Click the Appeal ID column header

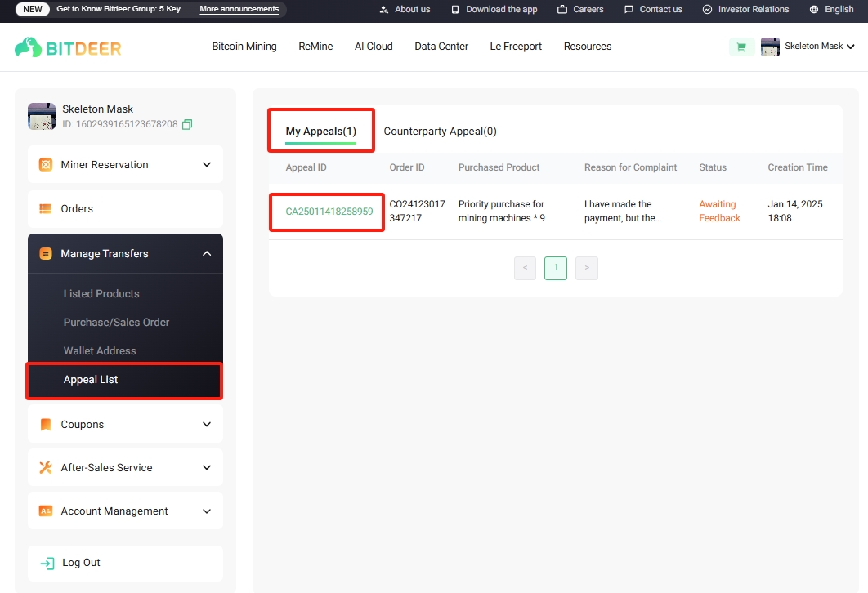tap(306, 167)
